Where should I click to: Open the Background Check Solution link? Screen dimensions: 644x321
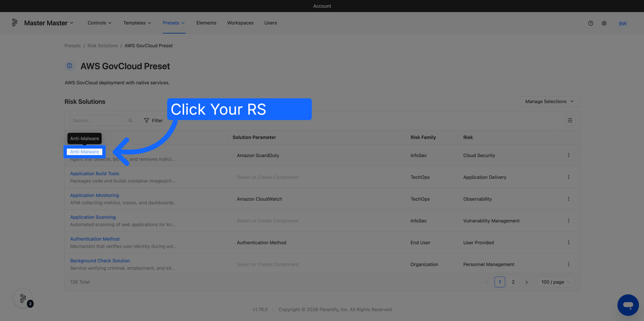100,261
